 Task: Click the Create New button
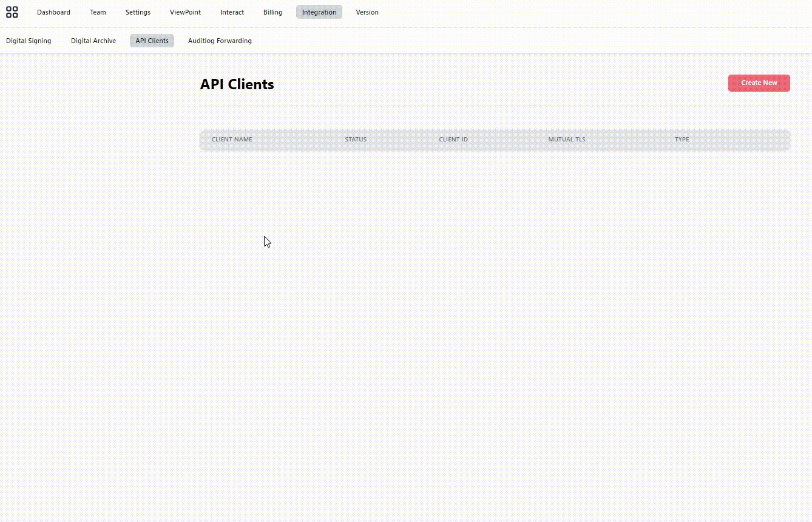pos(759,83)
